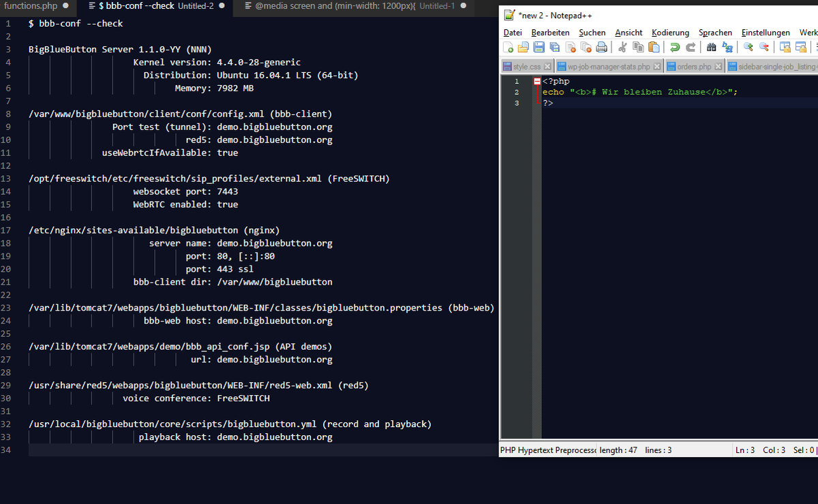
Task: Click line number 34 in code editor
Action: 6,450
